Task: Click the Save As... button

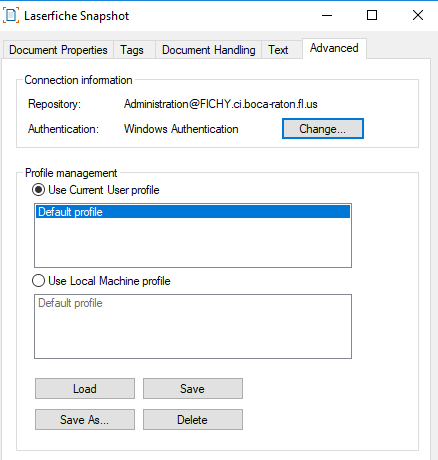Action: 85,420
